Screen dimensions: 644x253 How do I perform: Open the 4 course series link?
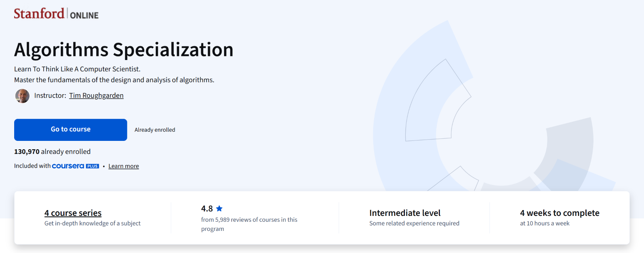[73, 213]
